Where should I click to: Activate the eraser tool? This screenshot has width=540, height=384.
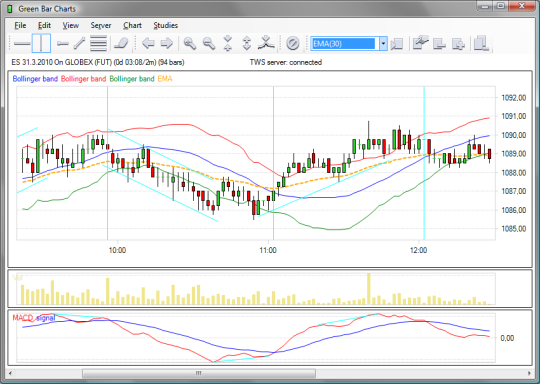point(121,43)
